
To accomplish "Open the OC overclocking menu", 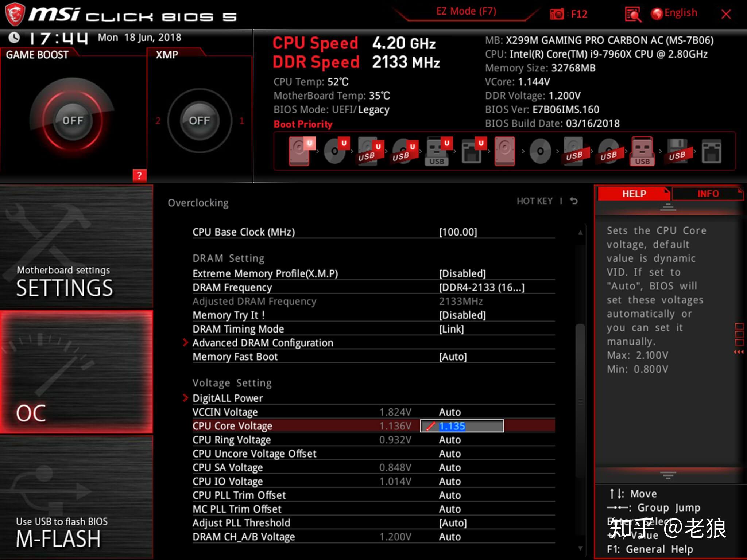I will [76, 372].
